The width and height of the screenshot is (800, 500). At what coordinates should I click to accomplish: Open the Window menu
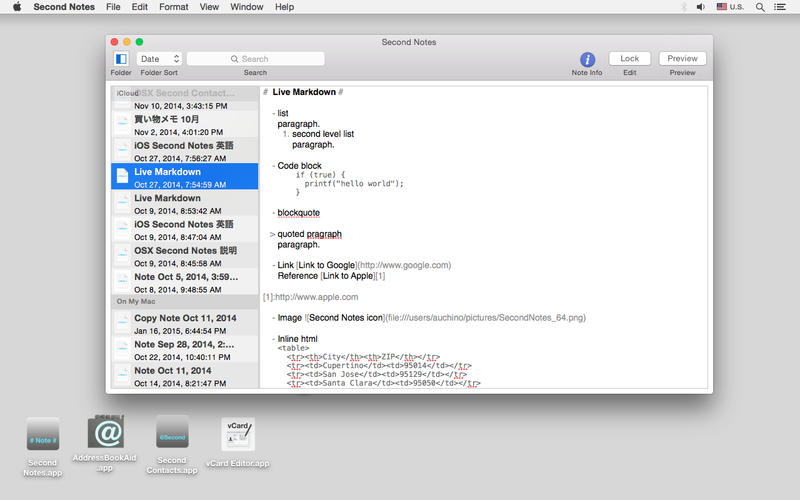[x=246, y=7]
